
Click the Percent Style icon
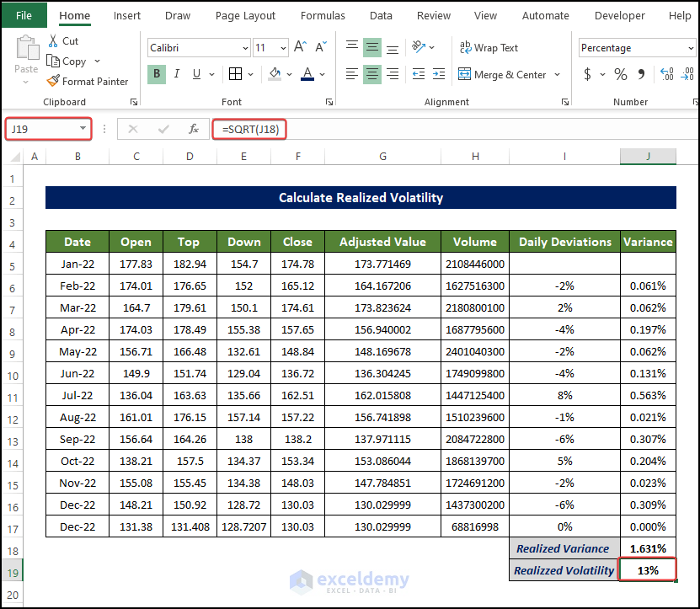621,74
